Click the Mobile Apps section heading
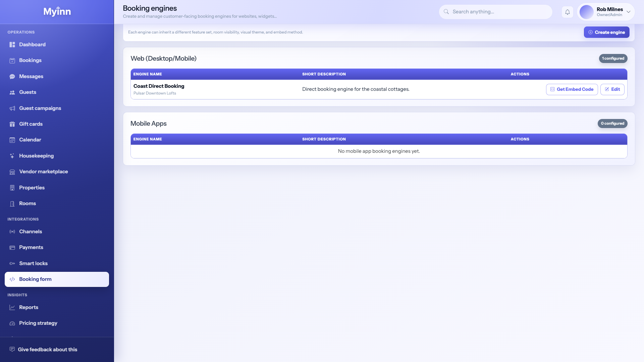This screenshot has height=362, width=644. tap(148, 123)
